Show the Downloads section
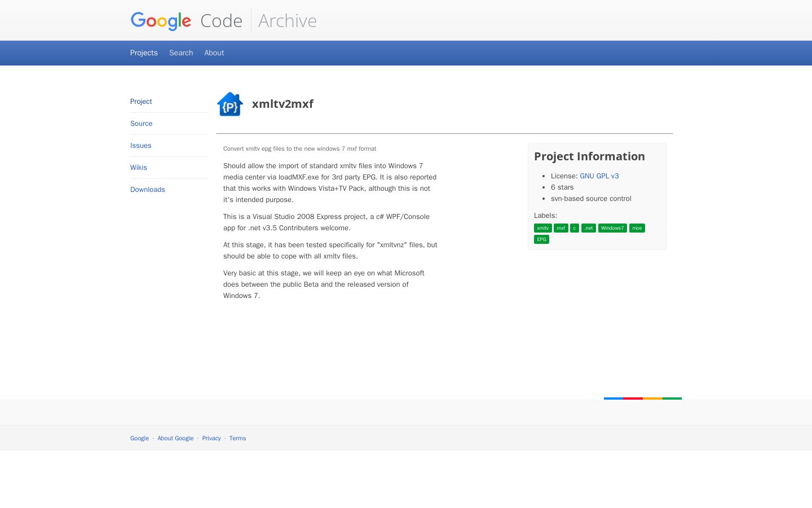Image resolution: width=812 pixels, height=508 pixels. coord(148,190)
